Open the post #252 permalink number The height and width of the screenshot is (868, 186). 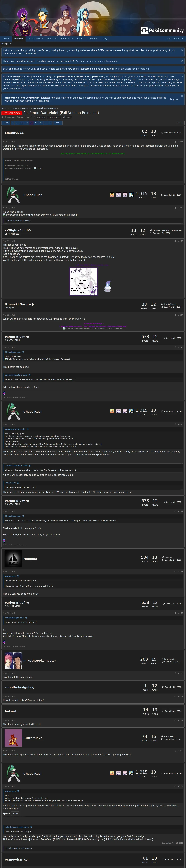pos(181,720)
